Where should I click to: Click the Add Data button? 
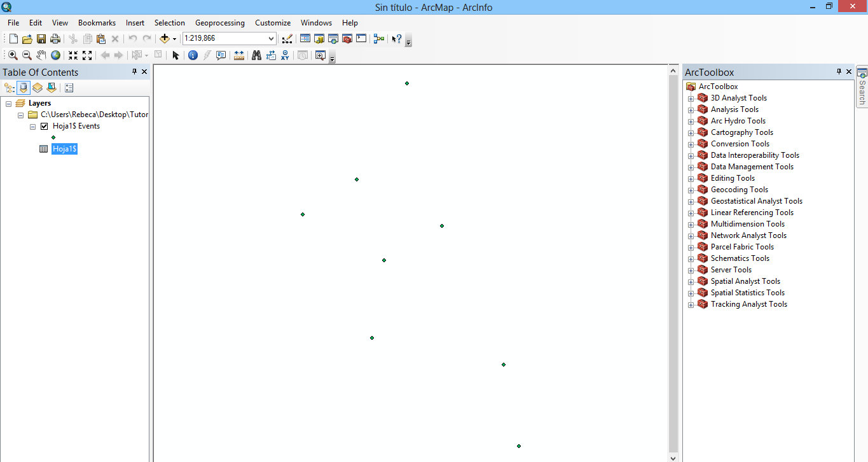165,39
